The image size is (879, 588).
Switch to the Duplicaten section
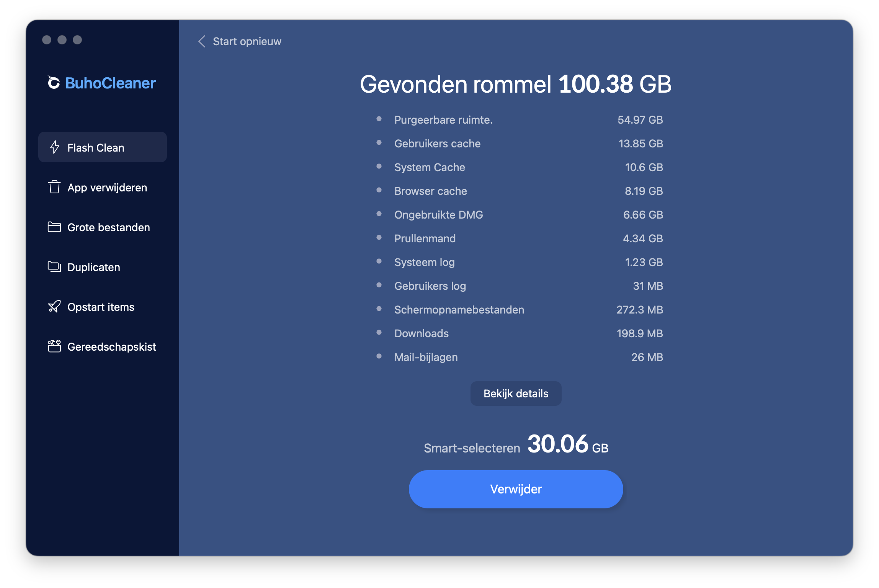(x=103, y=267)
